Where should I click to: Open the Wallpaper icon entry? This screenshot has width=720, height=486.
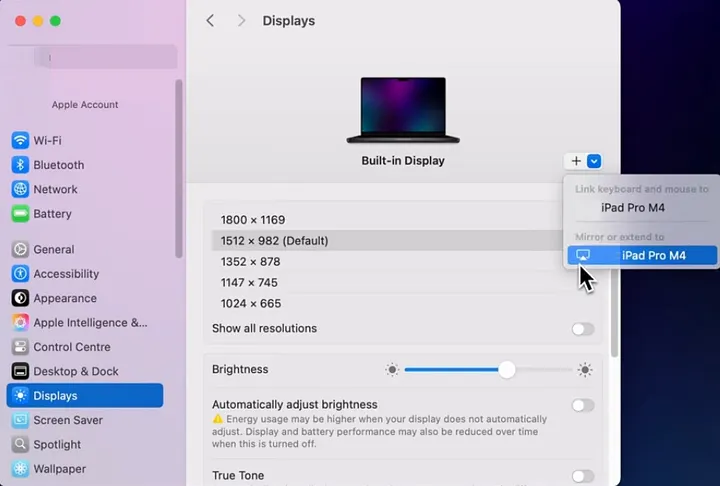coord(20,469)
